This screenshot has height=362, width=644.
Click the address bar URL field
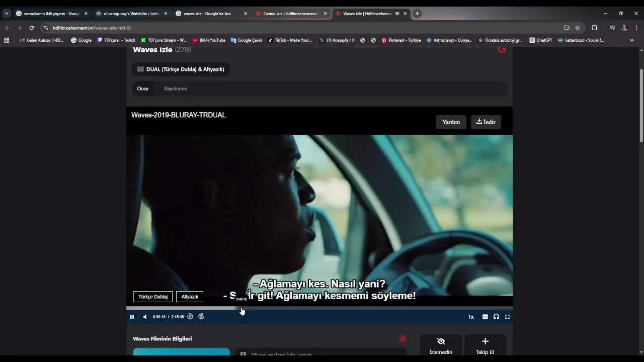[302, 28]
